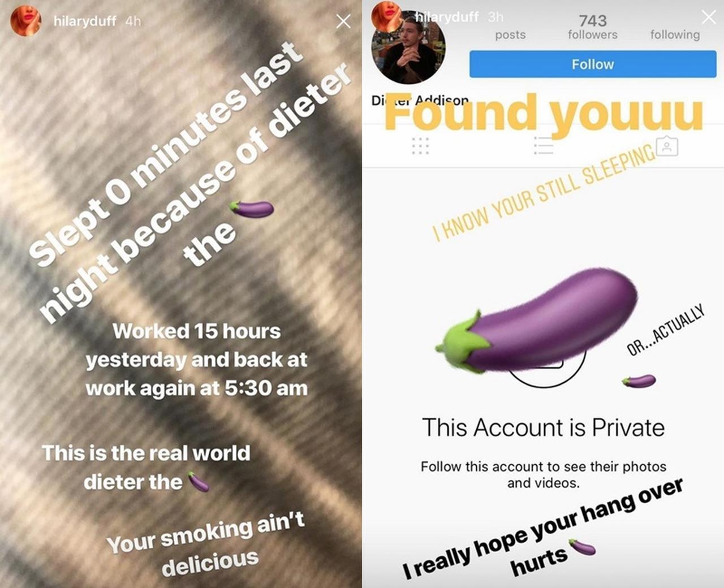Screen dimensions: 724x588
Task: Tap eggplant emoji next to 'hurts'
Action: (x=582, y=547)
